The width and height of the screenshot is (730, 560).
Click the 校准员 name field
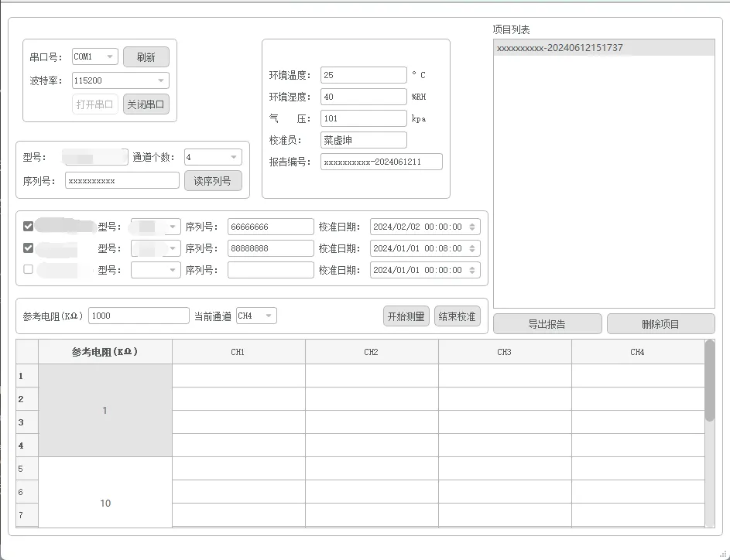(x=364, y=140)
